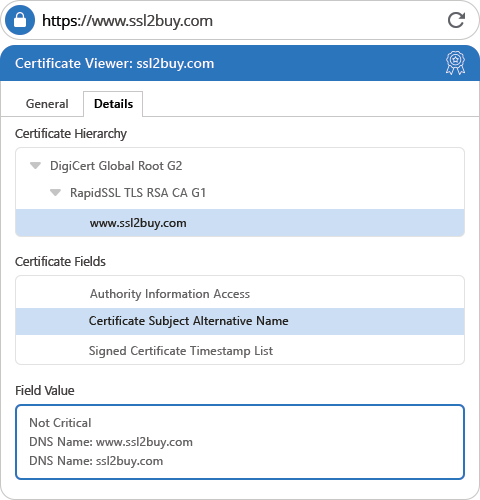Click the reload page icon
The height and width of the screenshot is (500, 480).
[456, 20]
